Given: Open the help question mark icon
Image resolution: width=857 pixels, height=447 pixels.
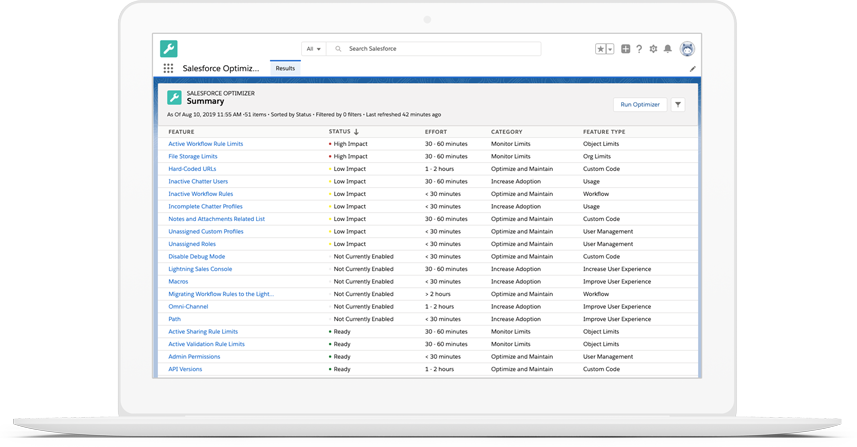Looking at the screenshot, I should click(639, 49).
